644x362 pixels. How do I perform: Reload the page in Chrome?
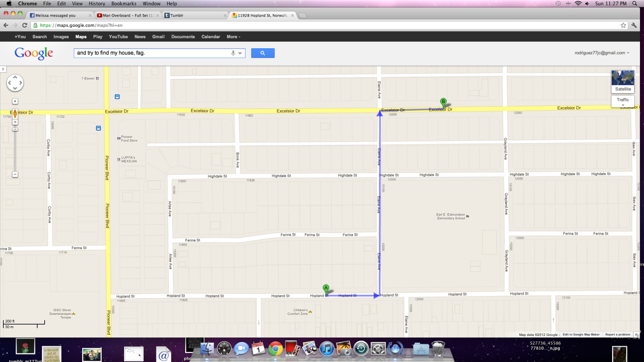(25, 25)
